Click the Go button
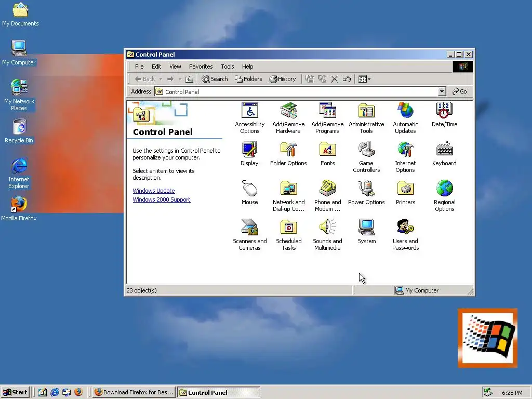 coord(460,91)
